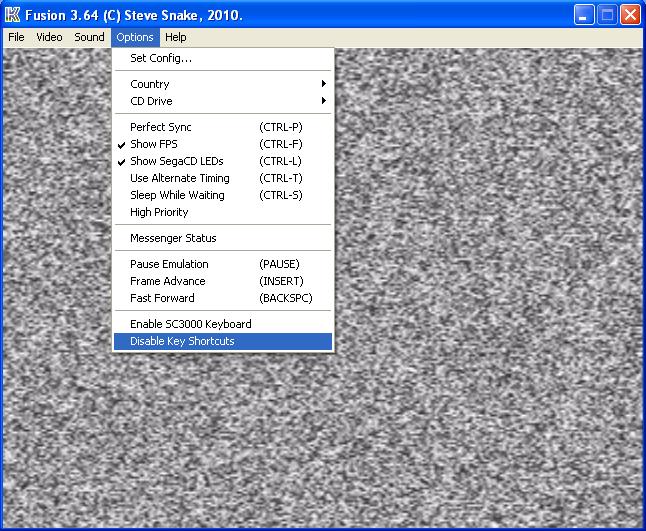This screenshot has width=646, height=531.
Task: Uncheck Show SegaCD LEDs option
Action: tap(223, 161)
